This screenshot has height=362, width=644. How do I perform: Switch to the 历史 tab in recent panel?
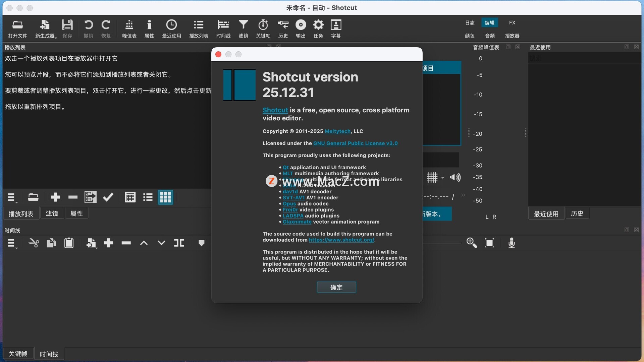pyautogui.click(x=577, y=214)
